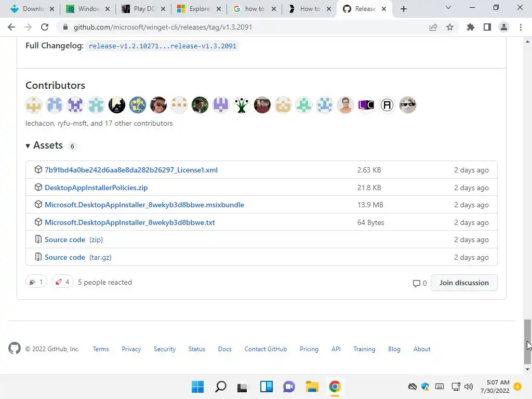The width and height of the screenshot is (532, 399).
Task: Go back to the previous page
Action: 11,27
